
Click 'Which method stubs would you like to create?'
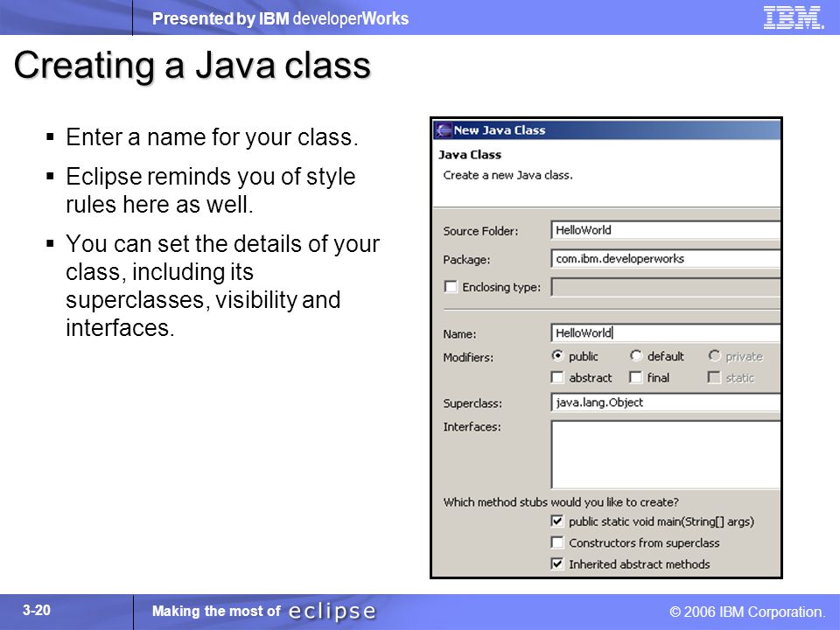tap(561, 502)
